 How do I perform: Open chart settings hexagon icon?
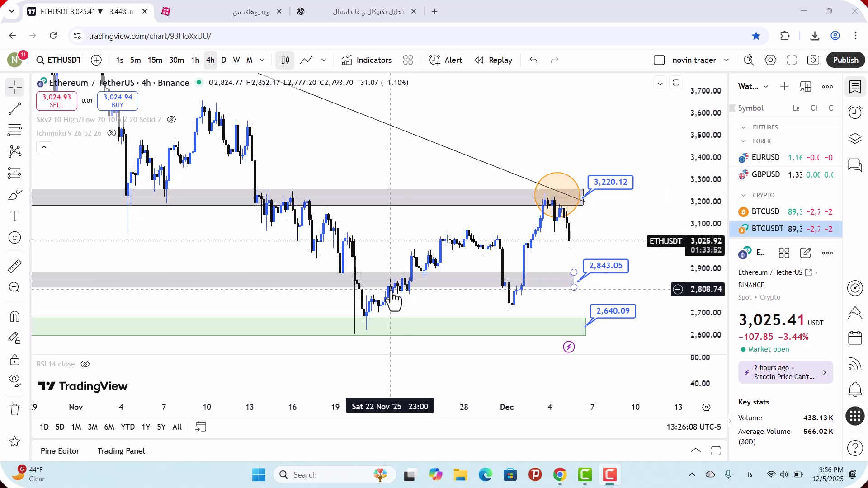770,60
